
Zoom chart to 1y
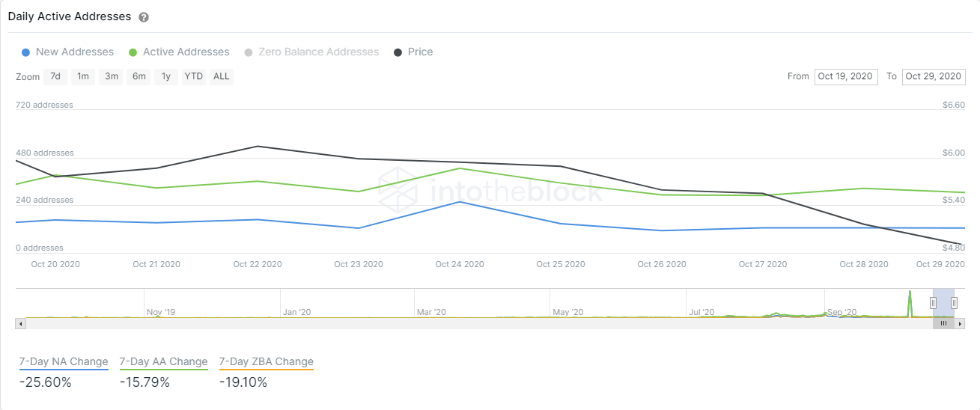[x=166, y=76]
